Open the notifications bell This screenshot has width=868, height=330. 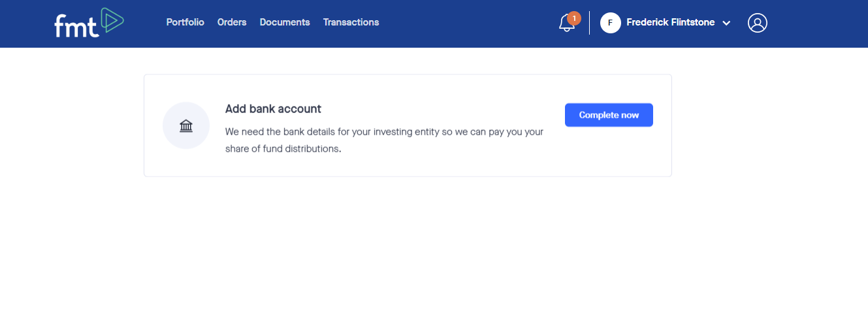(x=566, y=24)
